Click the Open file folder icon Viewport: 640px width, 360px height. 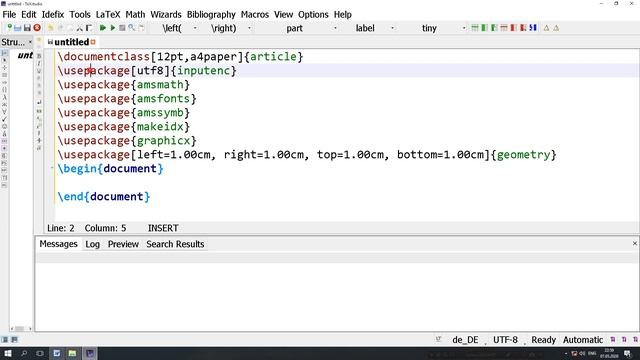coord(18,28)
